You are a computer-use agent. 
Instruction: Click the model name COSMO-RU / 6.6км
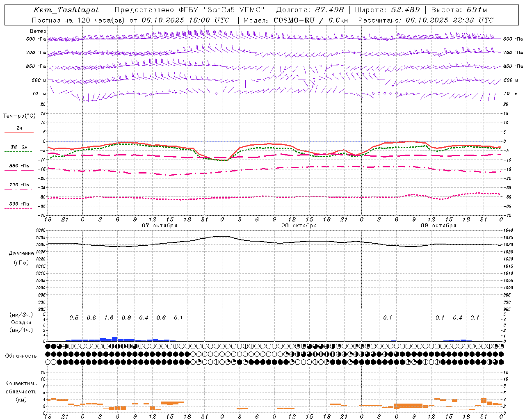pos(311,20)
